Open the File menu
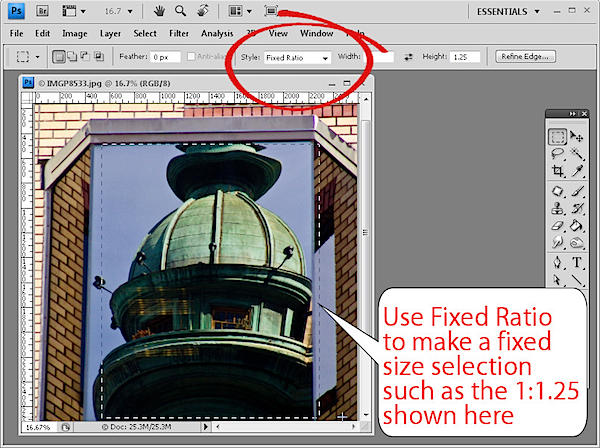The width and height of the screenshot is (600, 448). 16,34
